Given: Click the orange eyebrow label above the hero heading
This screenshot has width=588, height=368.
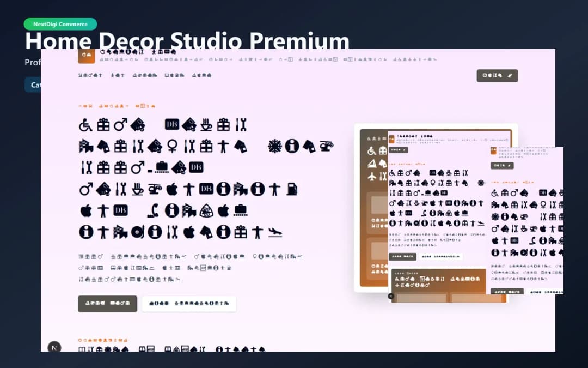Looking at the screenshot, I should (117, 106).
